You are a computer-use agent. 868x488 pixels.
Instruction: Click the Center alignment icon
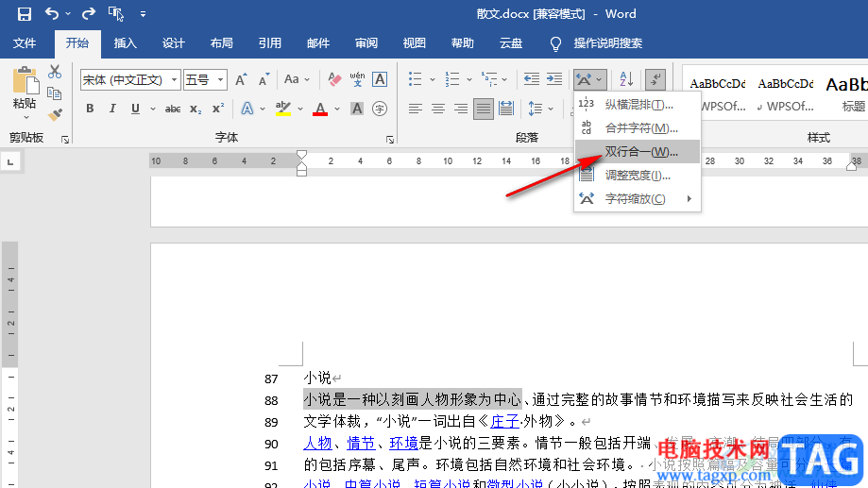pyautogui.click(x=438, y=109)
